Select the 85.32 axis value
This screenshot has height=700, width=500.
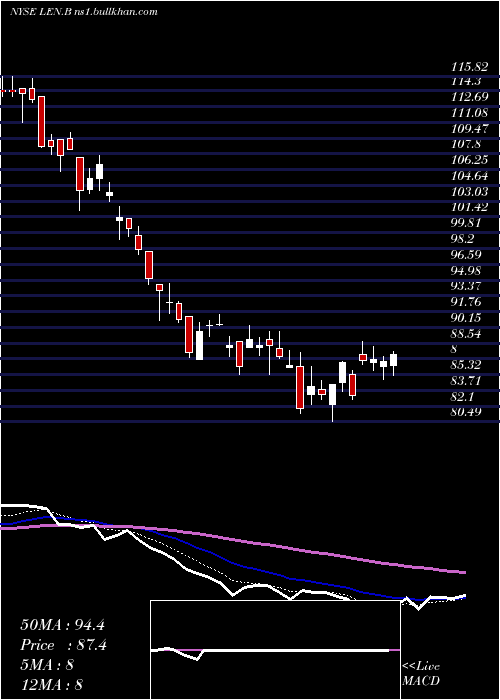(x=466, y=365)
